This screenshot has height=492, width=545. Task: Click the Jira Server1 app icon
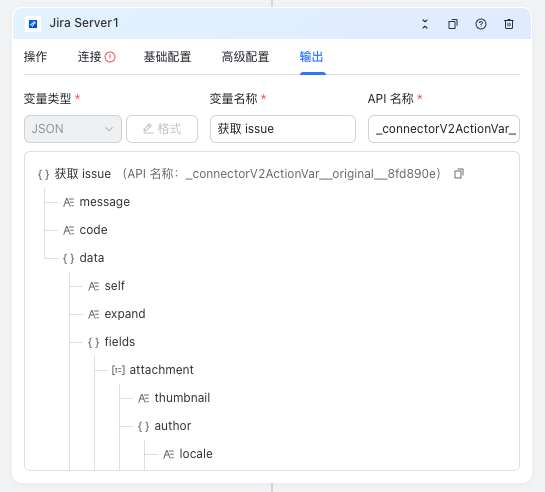click(33, 24)
